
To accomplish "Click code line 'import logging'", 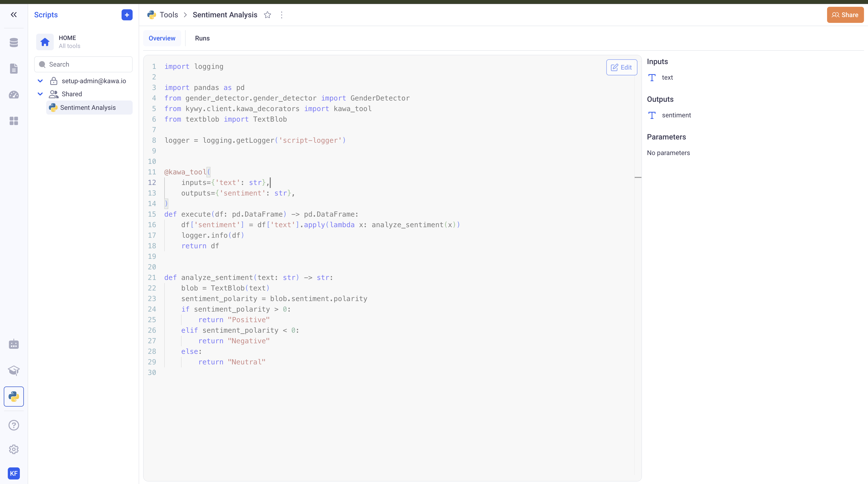I will (194, 67).
